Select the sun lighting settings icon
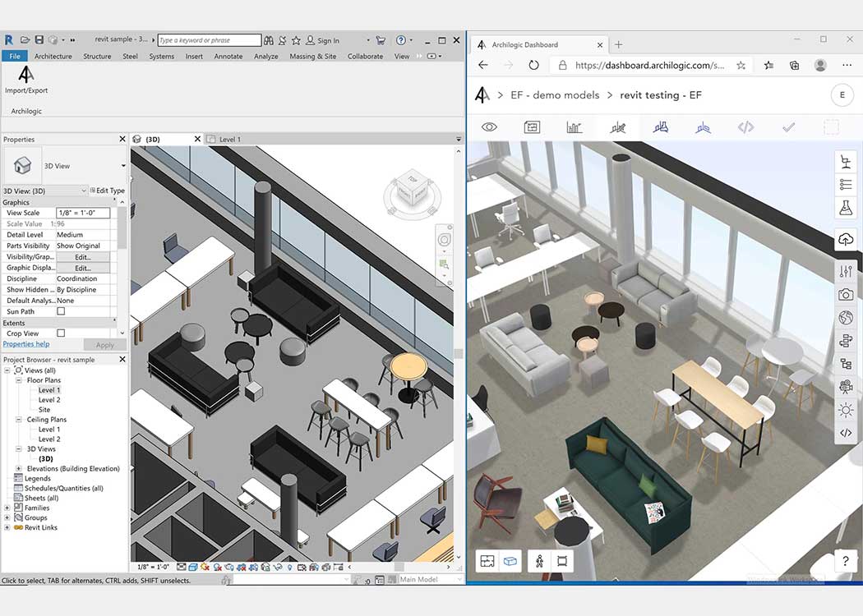The width and height of the screenshot is (863, 616). (x=845, y=409)
